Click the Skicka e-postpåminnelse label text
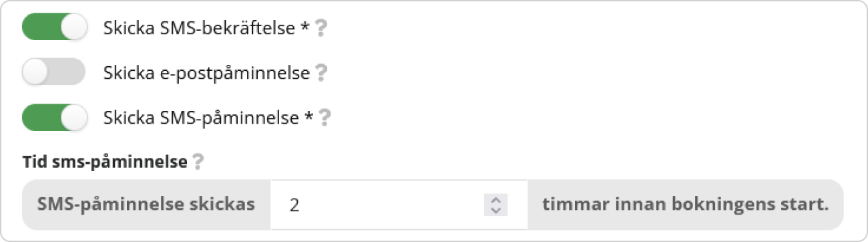This screenshot has width=868, height=242. [206, 73]
